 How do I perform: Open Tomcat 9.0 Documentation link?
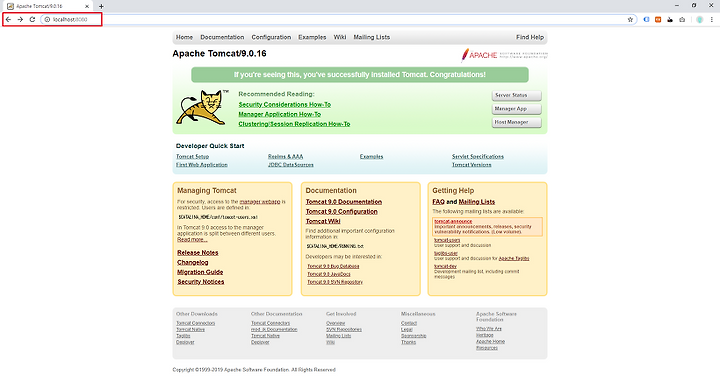coord(344,202)
